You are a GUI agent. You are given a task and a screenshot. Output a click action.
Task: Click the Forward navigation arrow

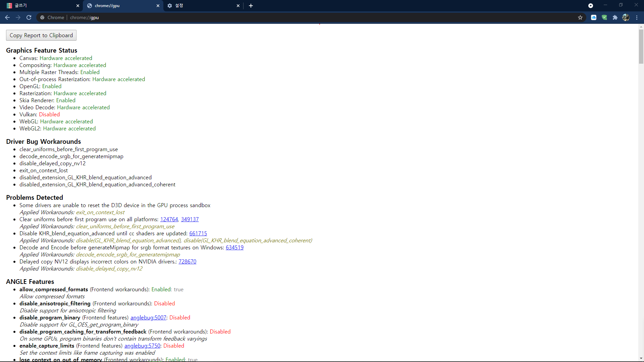[x=18, y=17]
